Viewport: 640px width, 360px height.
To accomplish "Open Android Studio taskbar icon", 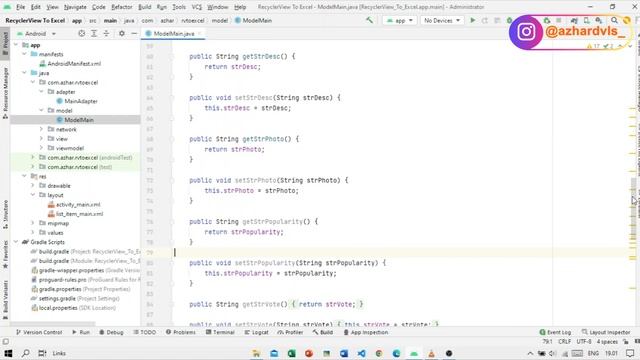I will point(414,353).
